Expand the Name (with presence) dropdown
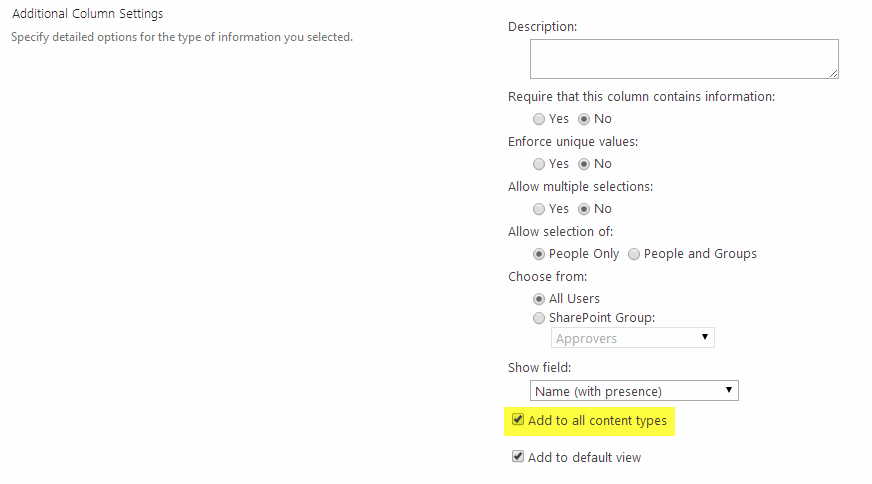Viewport: 872px width, 484px height. click(x=634, y=391)
